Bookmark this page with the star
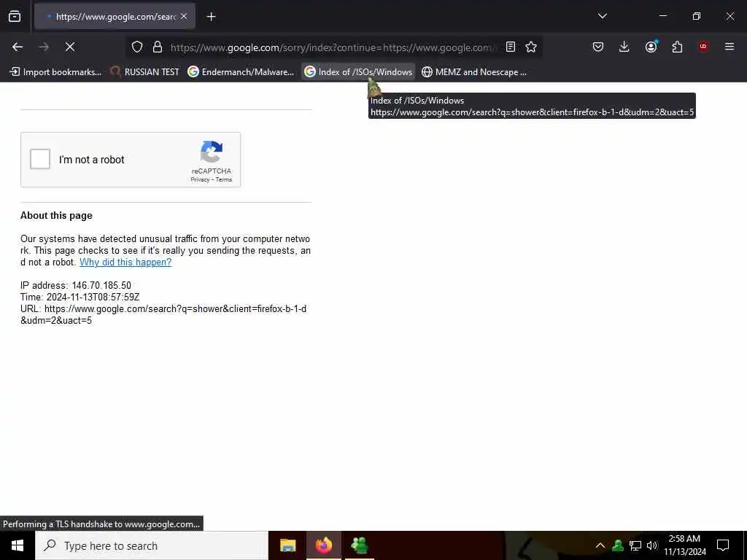 (x=531, y=47)
